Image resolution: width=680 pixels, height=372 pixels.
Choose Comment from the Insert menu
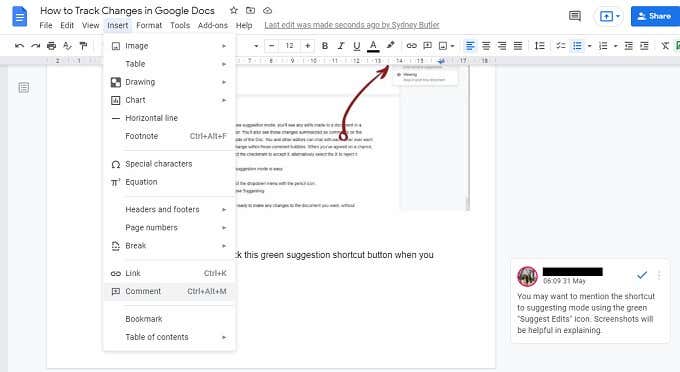(x=170, y=291)
